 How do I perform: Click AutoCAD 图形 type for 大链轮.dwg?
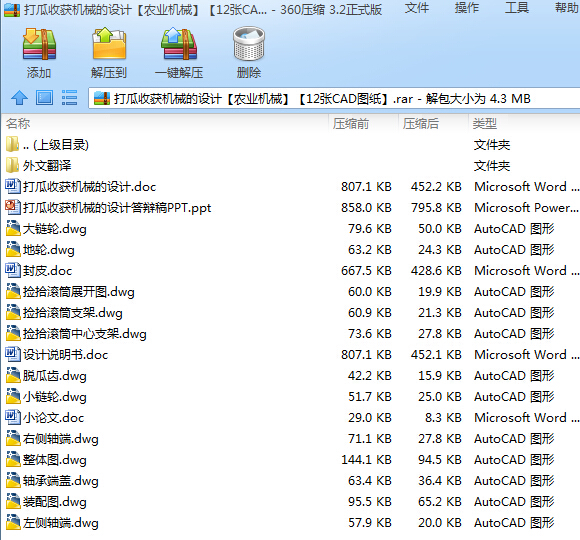tap(514, 229)
